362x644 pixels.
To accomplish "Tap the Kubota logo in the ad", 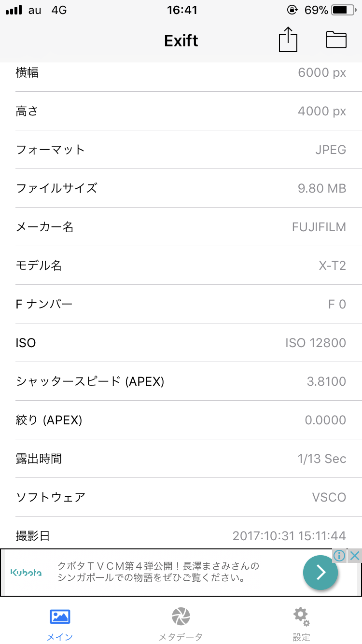I will (26, 573).
